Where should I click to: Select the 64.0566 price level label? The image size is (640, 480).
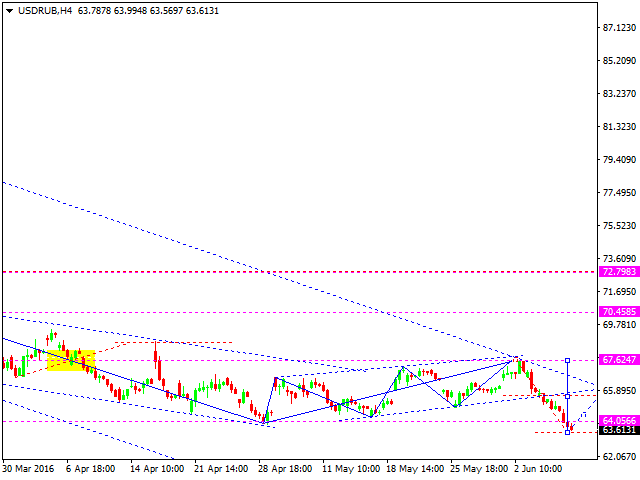(619, 420)
